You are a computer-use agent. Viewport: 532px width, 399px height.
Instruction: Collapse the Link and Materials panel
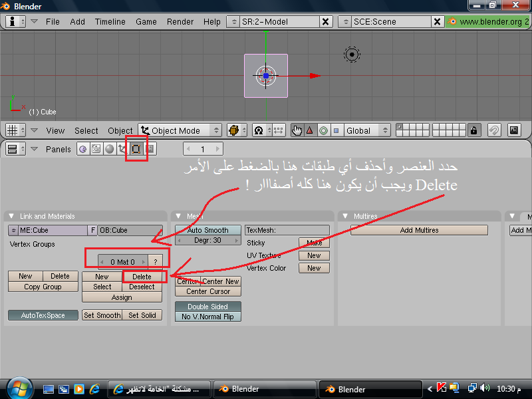click(x=11, y=216)
